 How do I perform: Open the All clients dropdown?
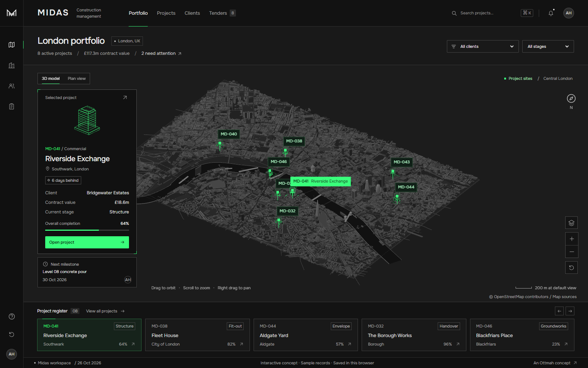(x=483, y=46)
